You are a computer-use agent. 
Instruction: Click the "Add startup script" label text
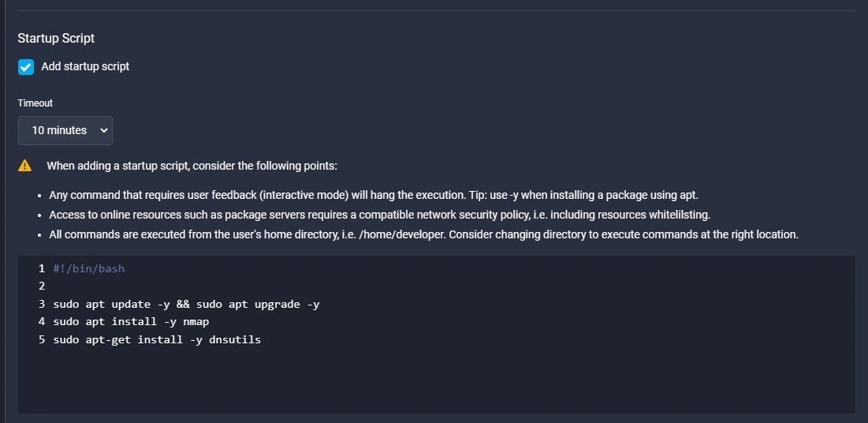pos(85,66)
